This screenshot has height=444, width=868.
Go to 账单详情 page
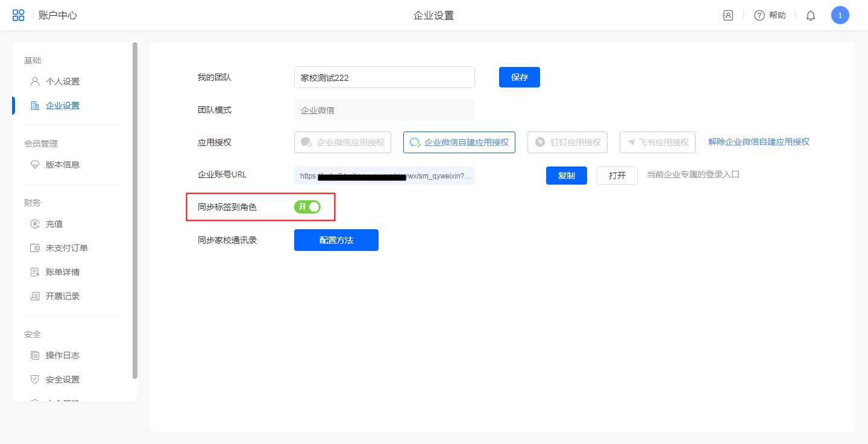click(62, 272)
